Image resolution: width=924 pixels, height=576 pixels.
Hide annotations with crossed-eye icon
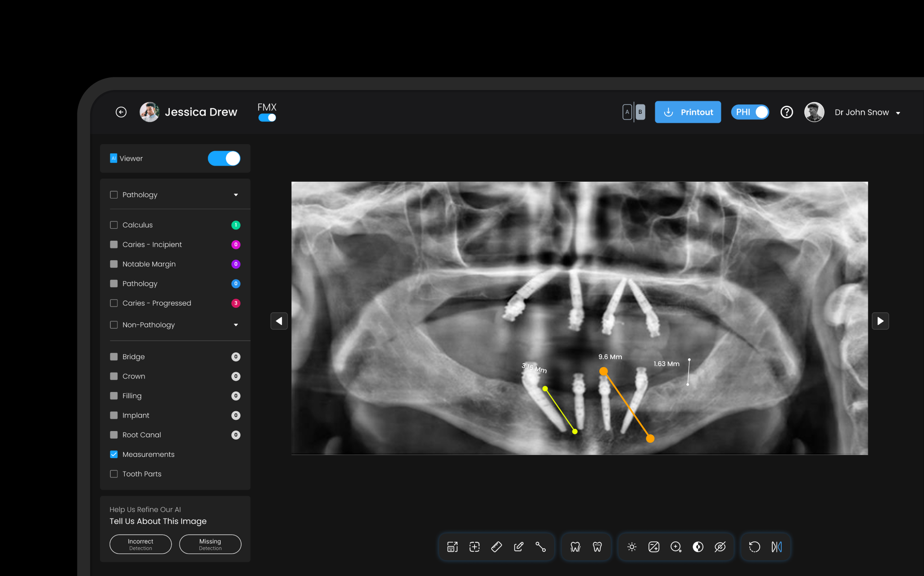(x=720, y=547)
